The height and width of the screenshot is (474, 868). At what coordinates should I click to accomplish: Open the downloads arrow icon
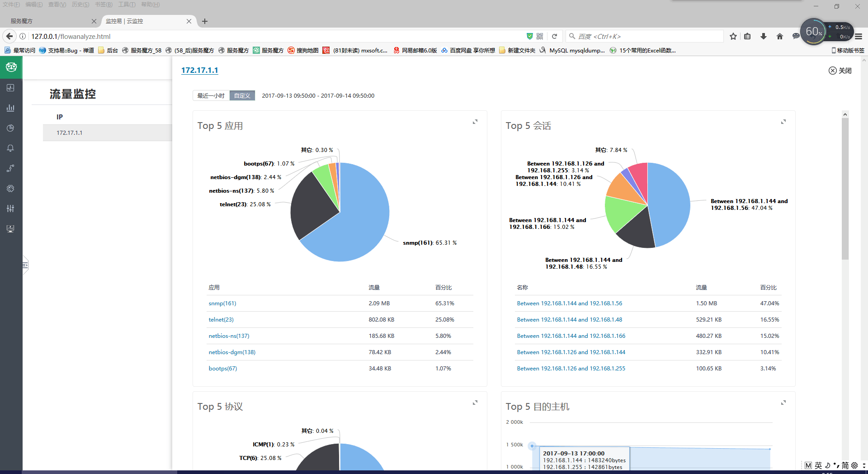pyautogui.click(x=764, y=36)
